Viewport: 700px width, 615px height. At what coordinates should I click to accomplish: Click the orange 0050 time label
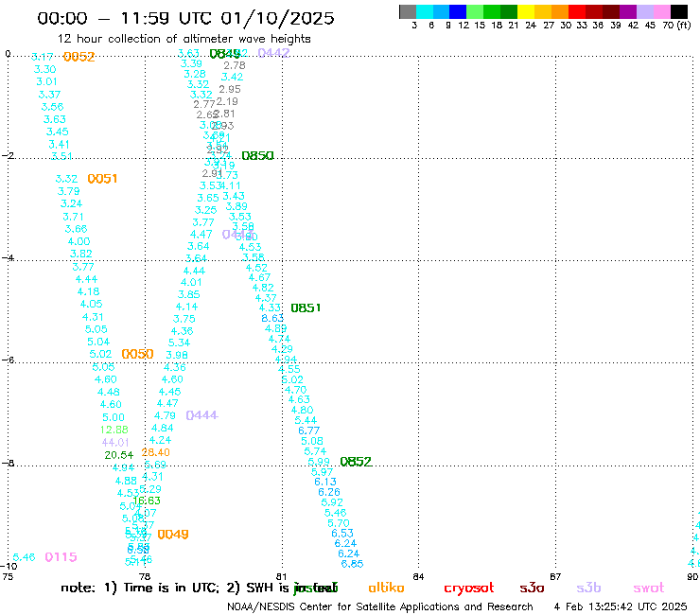tap(137, 354)
